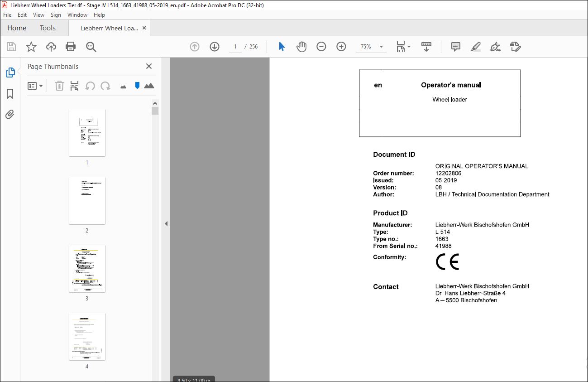Go to previous page with the up arrow

click(195, 47)
